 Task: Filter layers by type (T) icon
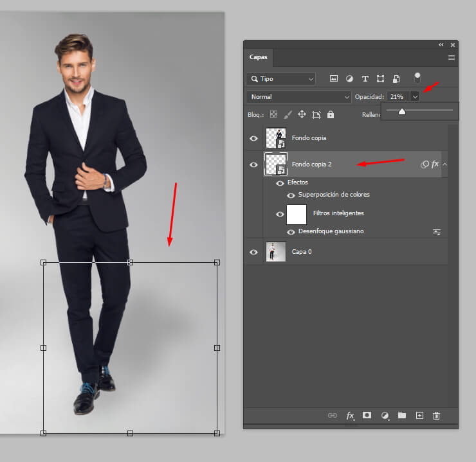pyautogui.click(x=365, y=79)
